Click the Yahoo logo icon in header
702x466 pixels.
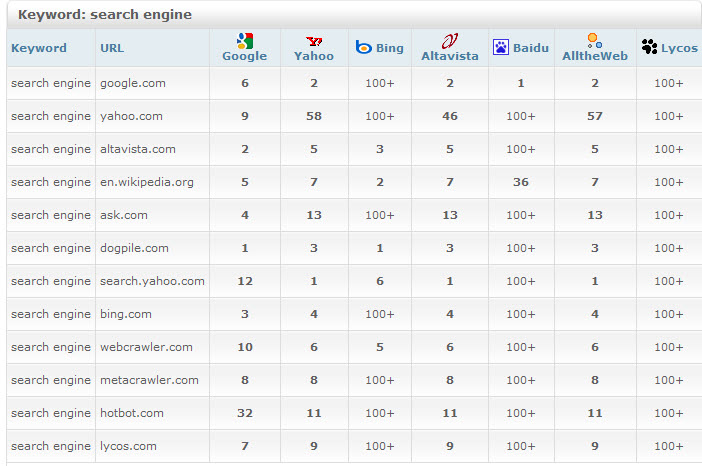click(x=314, y=42)
